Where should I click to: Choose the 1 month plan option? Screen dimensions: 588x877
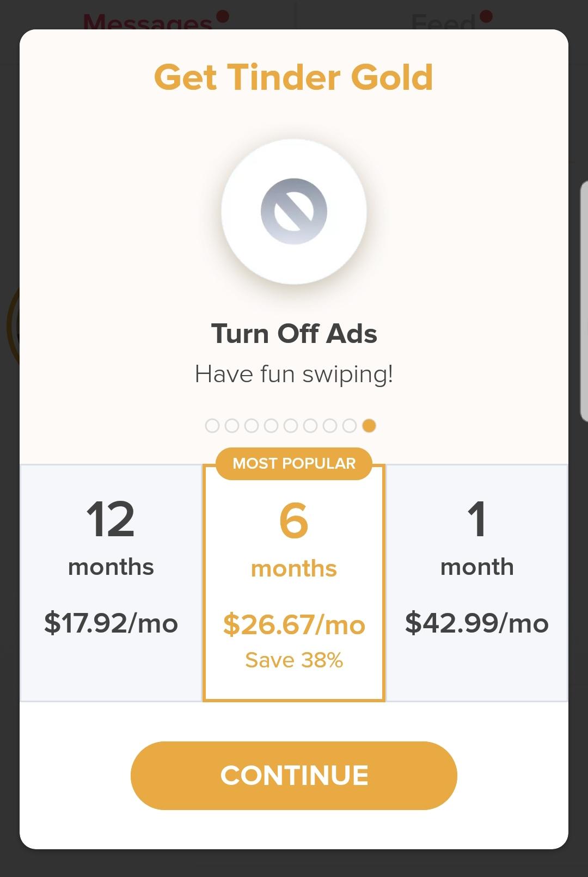point(477,583)
